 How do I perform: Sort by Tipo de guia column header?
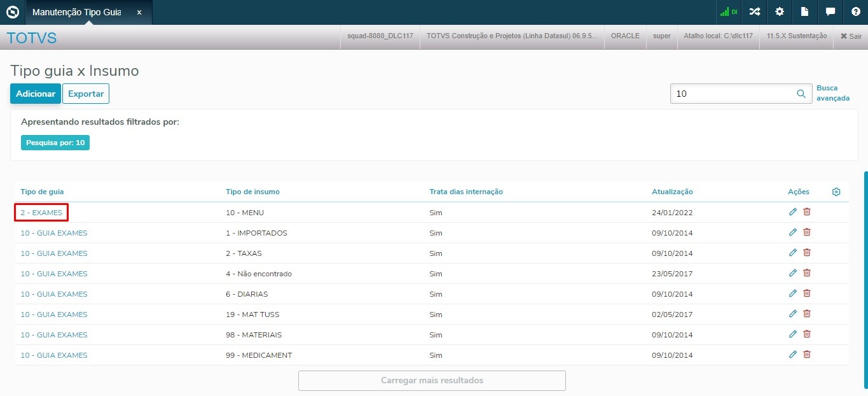coord(42,192)
